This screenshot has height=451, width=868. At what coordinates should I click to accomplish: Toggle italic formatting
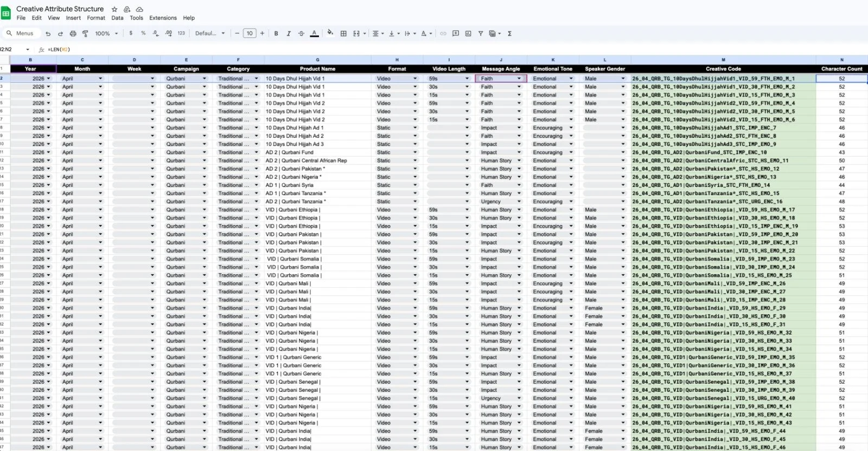click(289, 34)
